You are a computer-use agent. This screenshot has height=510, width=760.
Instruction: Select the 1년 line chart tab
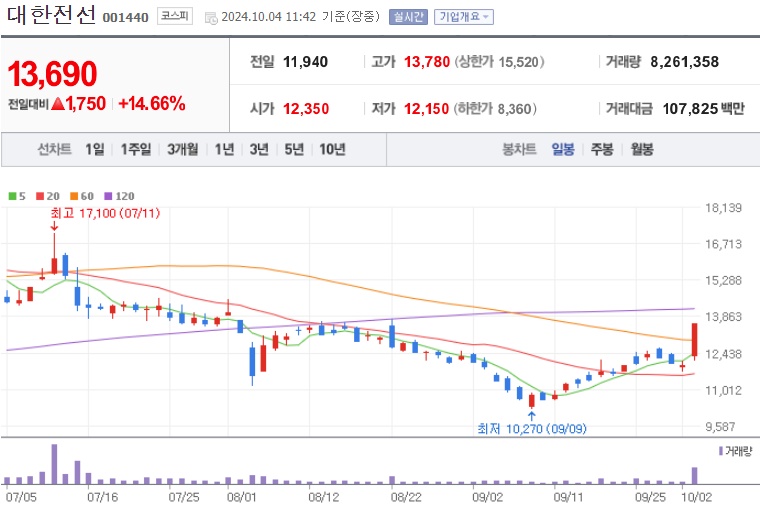pyautogui.click(x=224, y=149)
